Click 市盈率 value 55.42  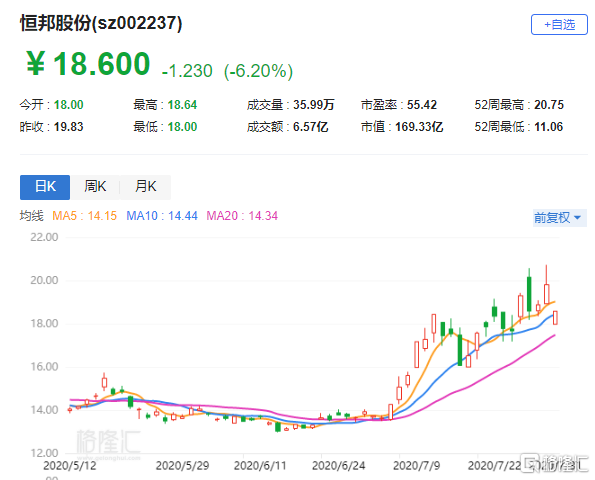pyautogui.click(x=422, y=105)
